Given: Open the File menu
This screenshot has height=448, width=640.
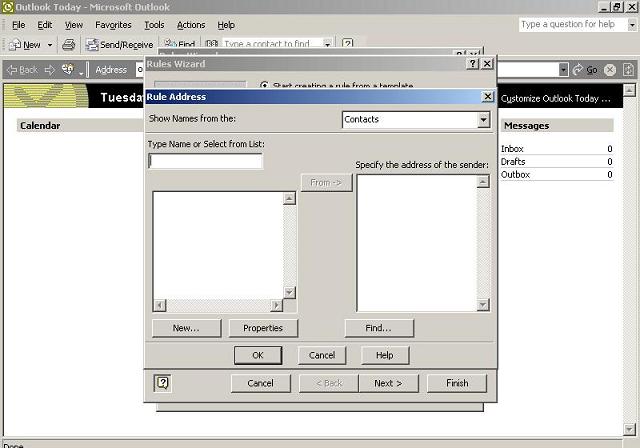Looking at the screenshot, I should 18,25.
